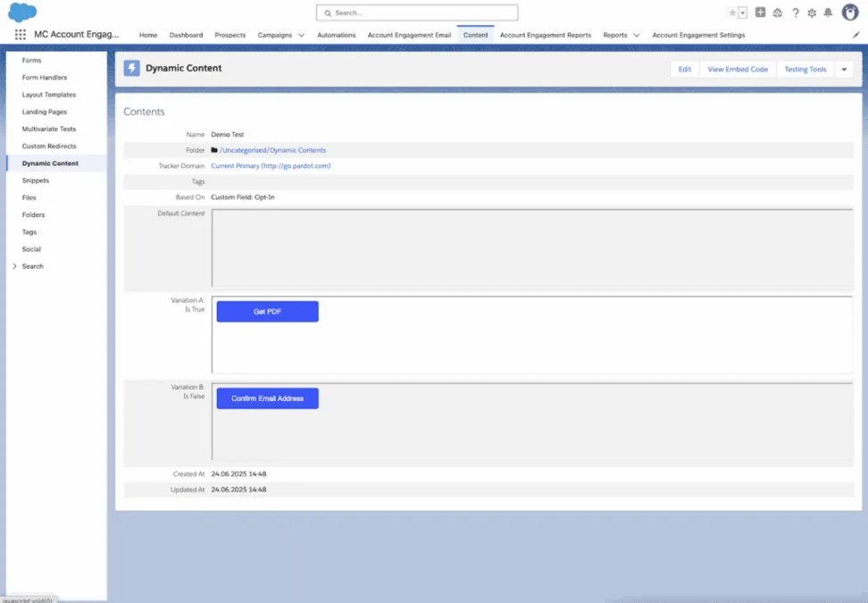Click the MC Account Engagement app name
Image resolution: width=868 pixels, height=603 pixels.
(x=77, y=34)
